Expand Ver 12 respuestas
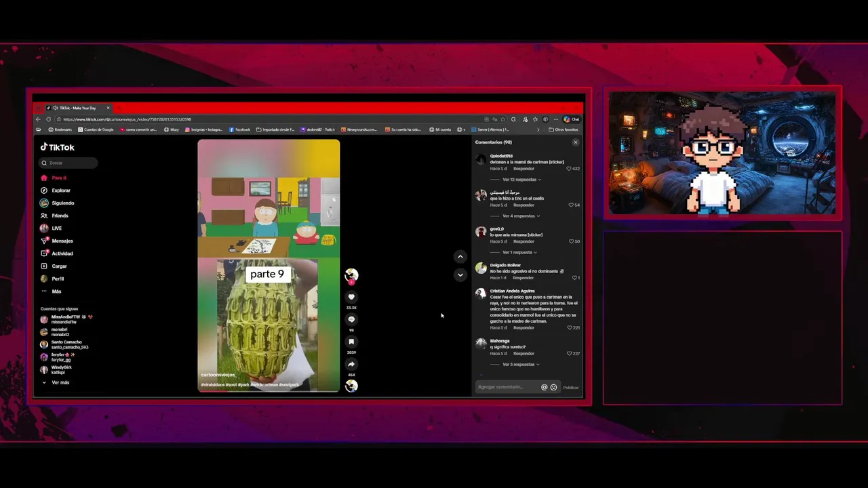Screen dimensions: 868x488 coord(521,180)
